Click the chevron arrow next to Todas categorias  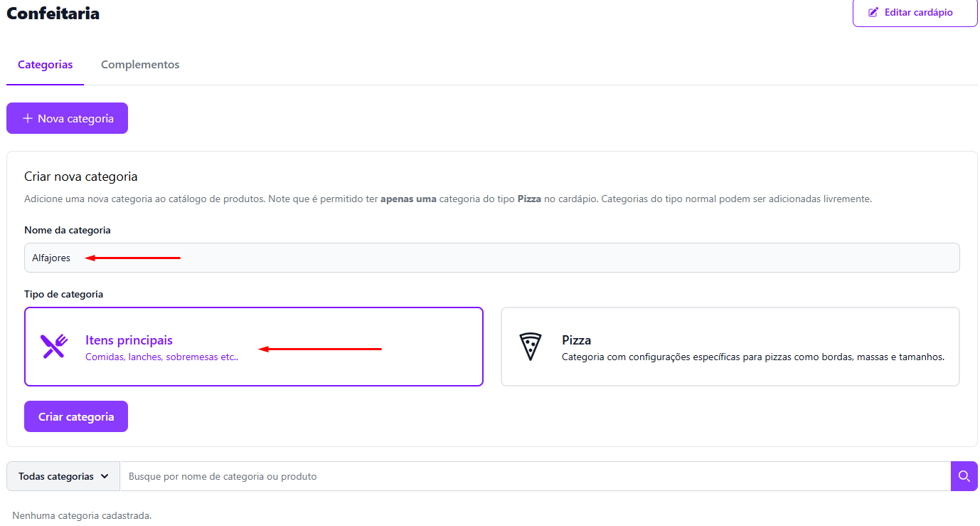coord(105,476)
